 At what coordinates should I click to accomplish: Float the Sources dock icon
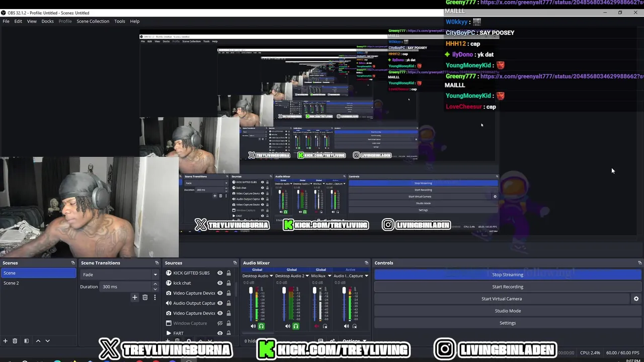tap(234, 263)
